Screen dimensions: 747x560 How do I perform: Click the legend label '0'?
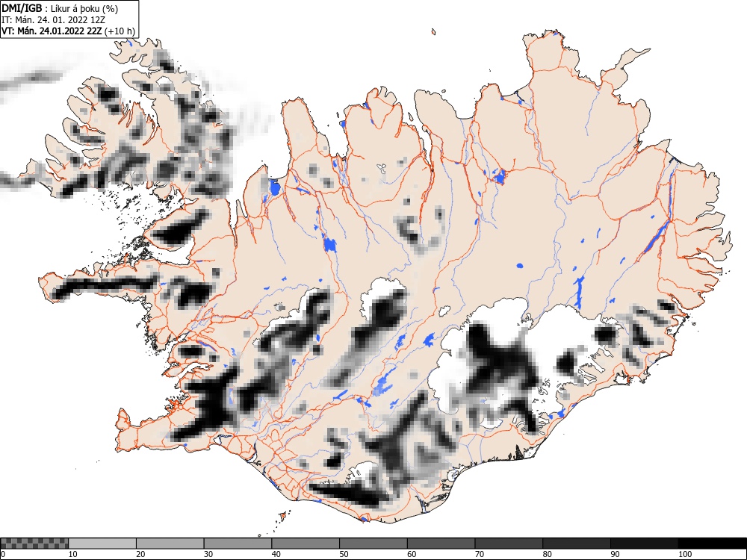3,554
